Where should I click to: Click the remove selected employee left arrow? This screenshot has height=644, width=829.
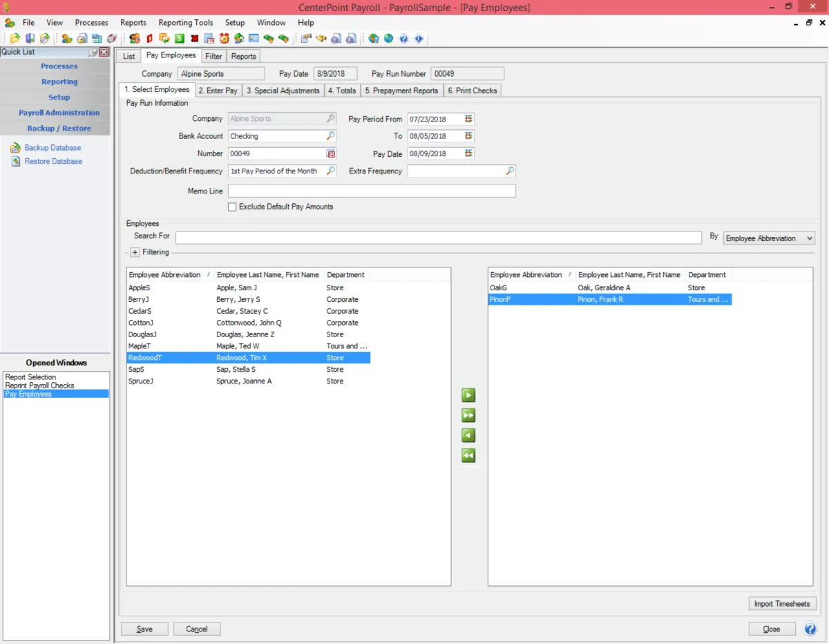click(468, 436)
